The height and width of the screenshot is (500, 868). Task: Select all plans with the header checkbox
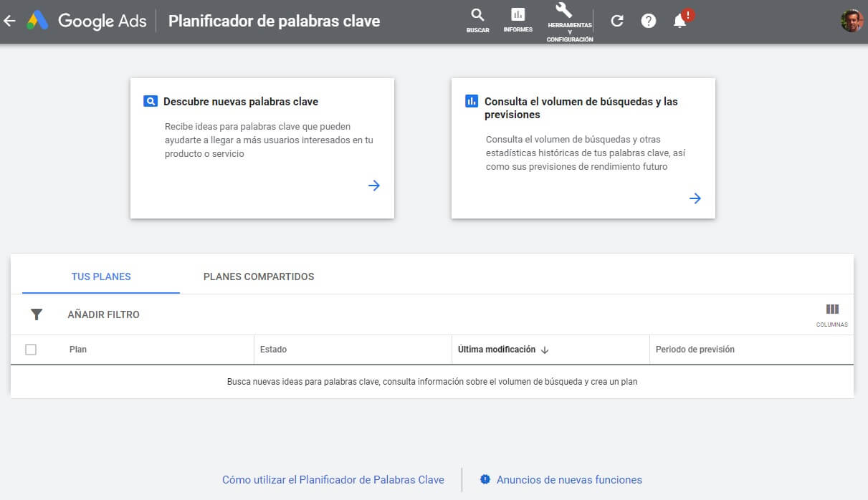click(30, 349)
